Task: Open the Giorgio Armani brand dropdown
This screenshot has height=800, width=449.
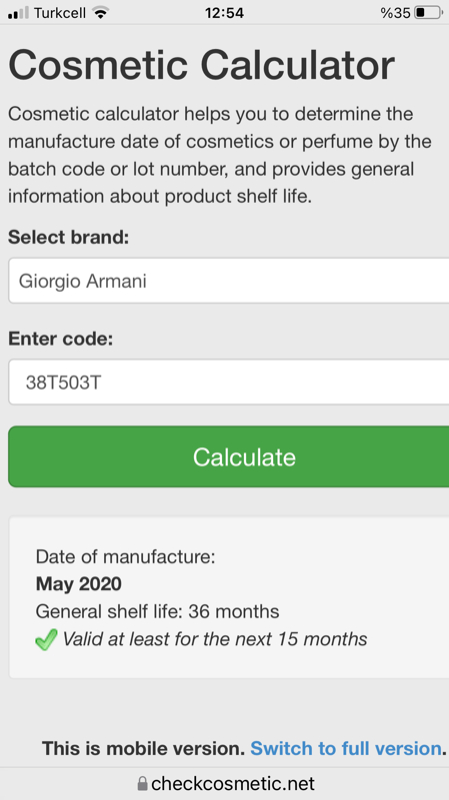Action: point(229,281)
